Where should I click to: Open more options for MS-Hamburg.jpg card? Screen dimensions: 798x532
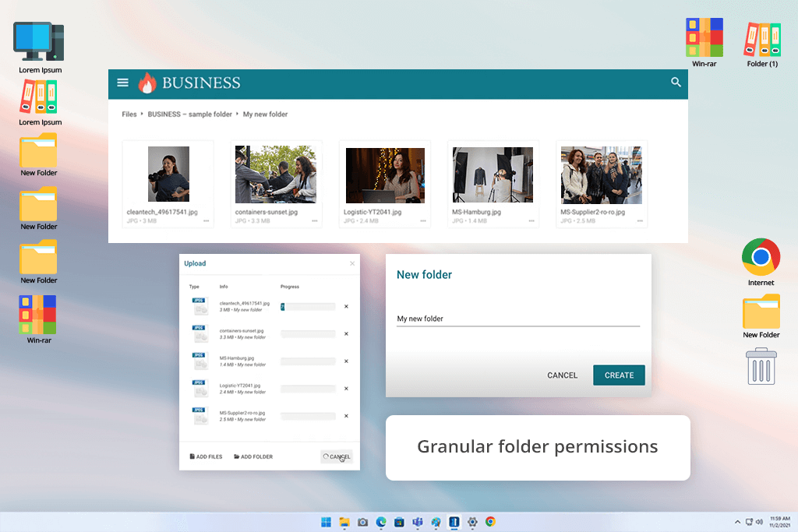pos(531,220)
